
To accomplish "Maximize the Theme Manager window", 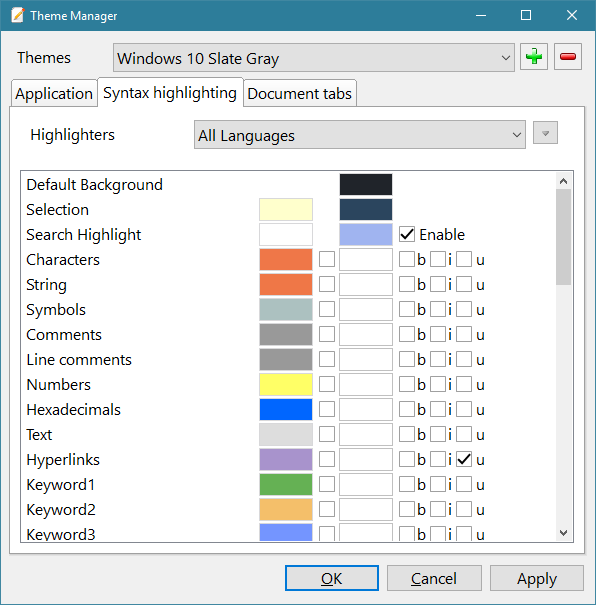I will [x=526, y=15].
